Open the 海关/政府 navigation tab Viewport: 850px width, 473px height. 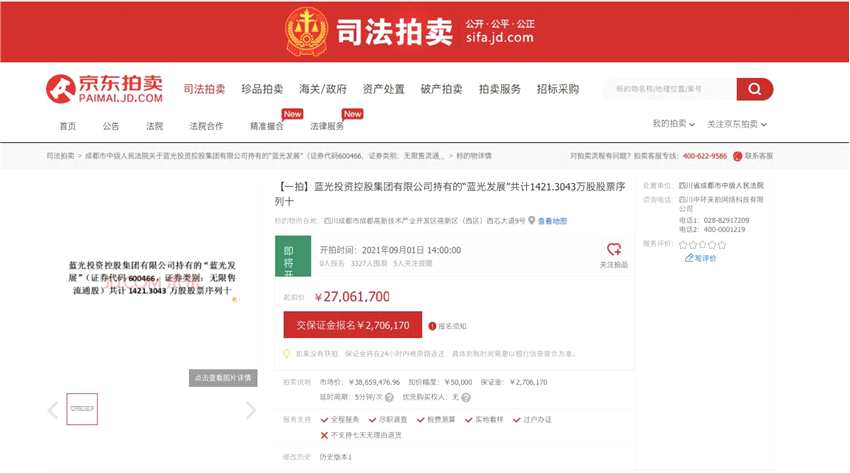coord(323,89)
